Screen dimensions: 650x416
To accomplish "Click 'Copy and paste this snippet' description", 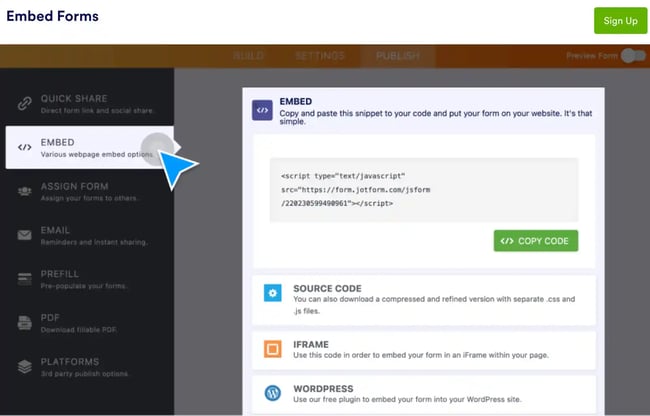I will tap(436, 117).
